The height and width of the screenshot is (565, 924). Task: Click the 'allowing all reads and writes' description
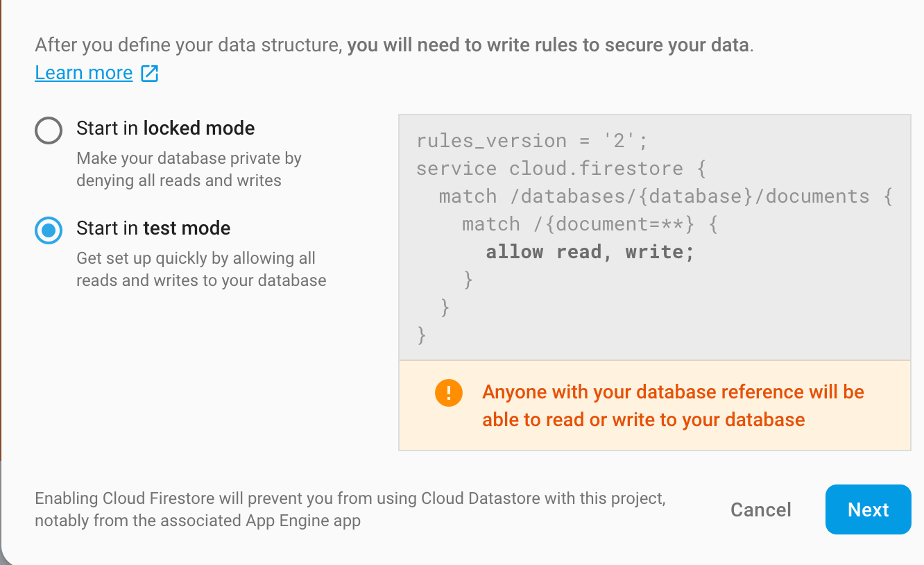click(x=201, y=269)
